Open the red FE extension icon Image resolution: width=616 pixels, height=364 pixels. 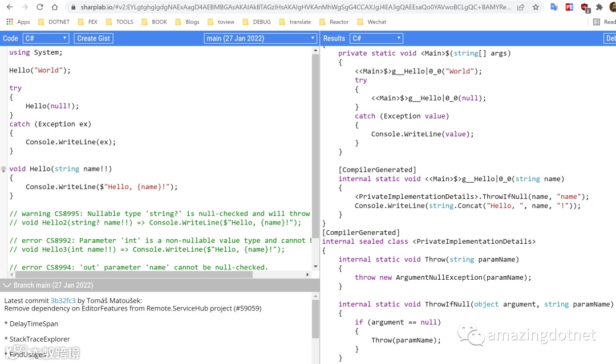[x=569, y=7]
